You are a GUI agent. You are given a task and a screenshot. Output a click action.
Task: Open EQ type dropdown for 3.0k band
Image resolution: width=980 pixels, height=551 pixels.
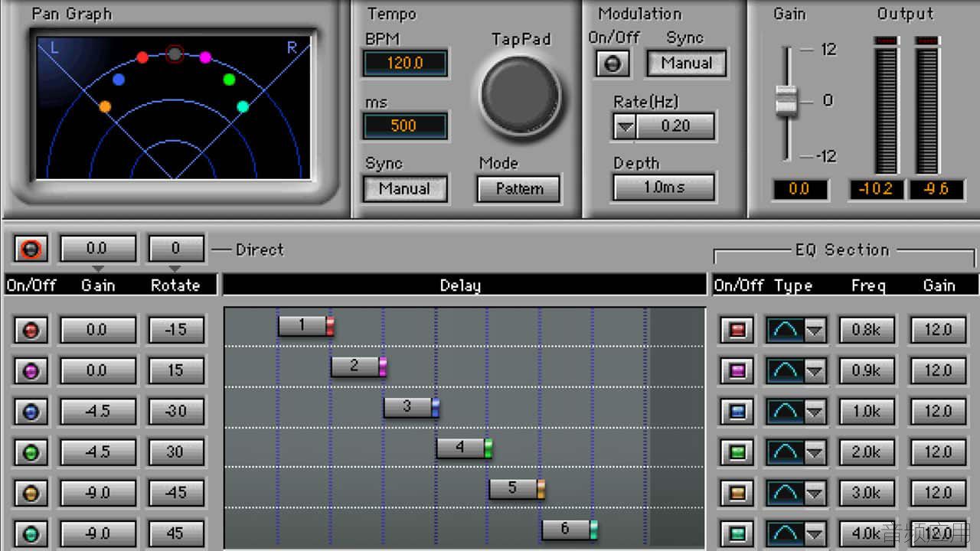pyautogui.click(x=815, y=493)
